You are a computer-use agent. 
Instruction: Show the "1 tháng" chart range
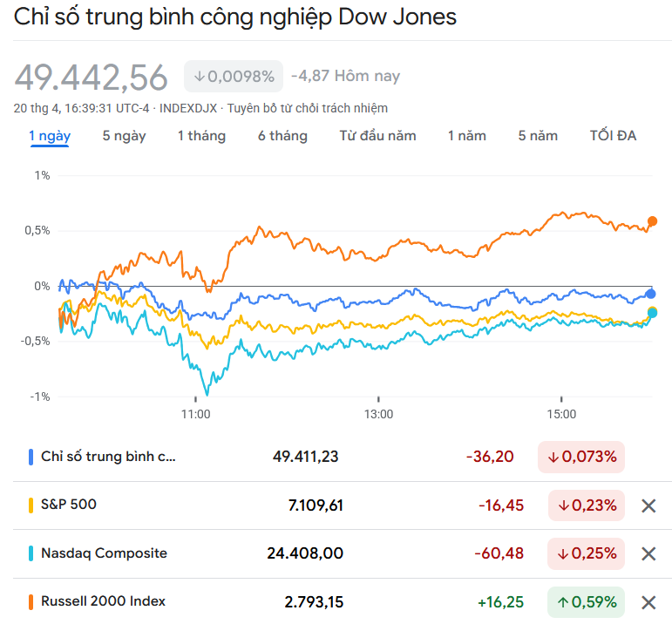pyautogui.click(x=201, y=136)
